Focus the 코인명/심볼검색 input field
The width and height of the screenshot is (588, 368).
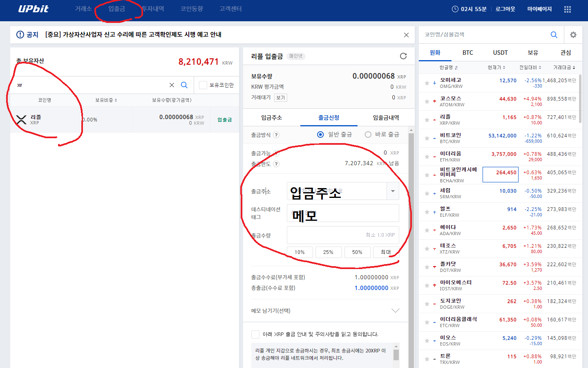pyautogui.click(x=484, y=35)
